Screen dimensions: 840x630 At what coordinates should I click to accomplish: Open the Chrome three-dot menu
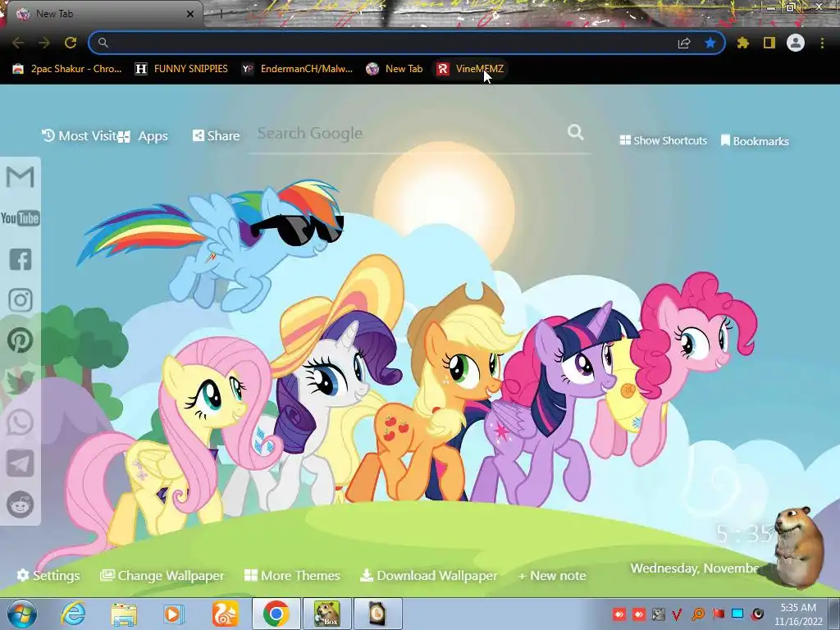pos(822,43)
